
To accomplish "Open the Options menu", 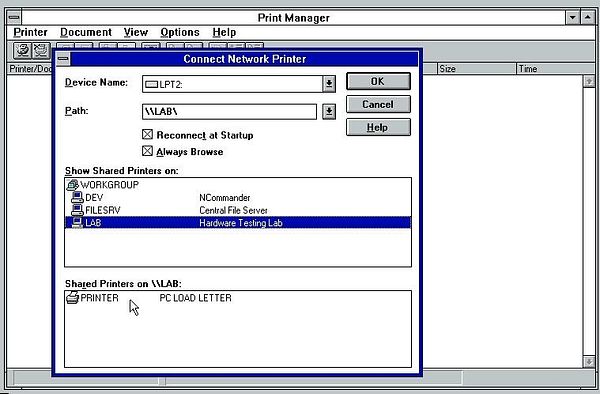I will point(180,33).
